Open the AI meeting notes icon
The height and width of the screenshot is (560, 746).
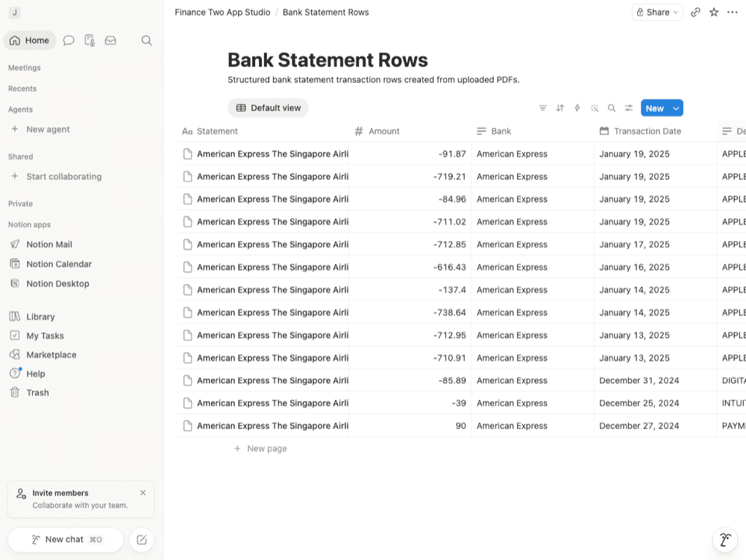tap(90, 40)
